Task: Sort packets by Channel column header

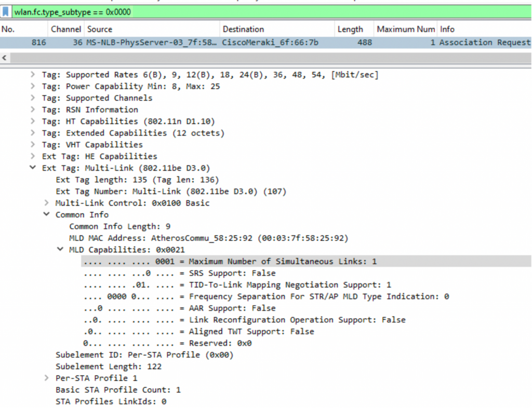Action: 65,29
